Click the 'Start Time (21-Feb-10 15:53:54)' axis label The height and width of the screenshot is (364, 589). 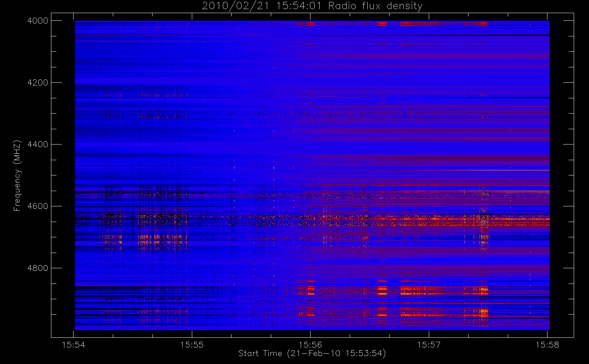312,353
